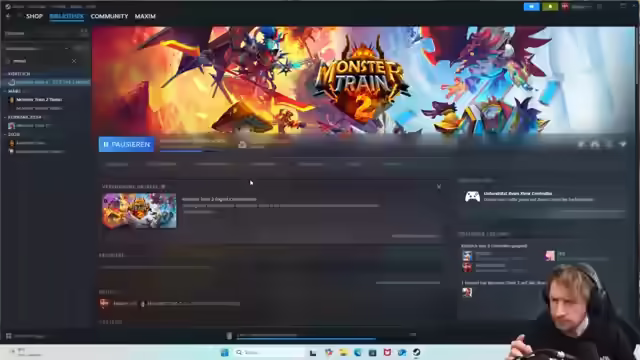Click the small icon right of download status
The height and width of the screenshot is (360, 640).
(x=242, y=145)
